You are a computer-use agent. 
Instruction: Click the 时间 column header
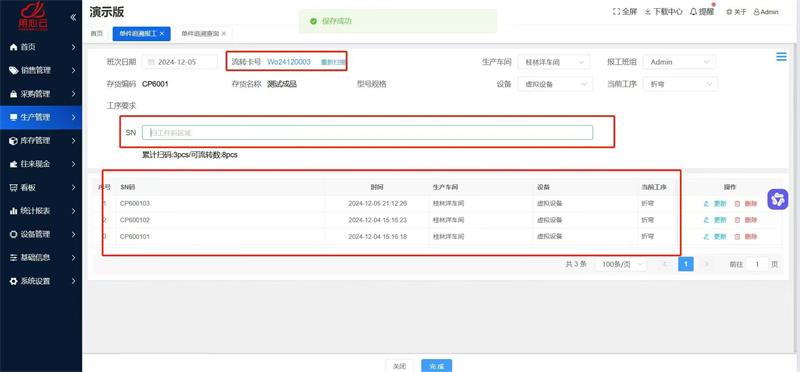click(377, 187)
